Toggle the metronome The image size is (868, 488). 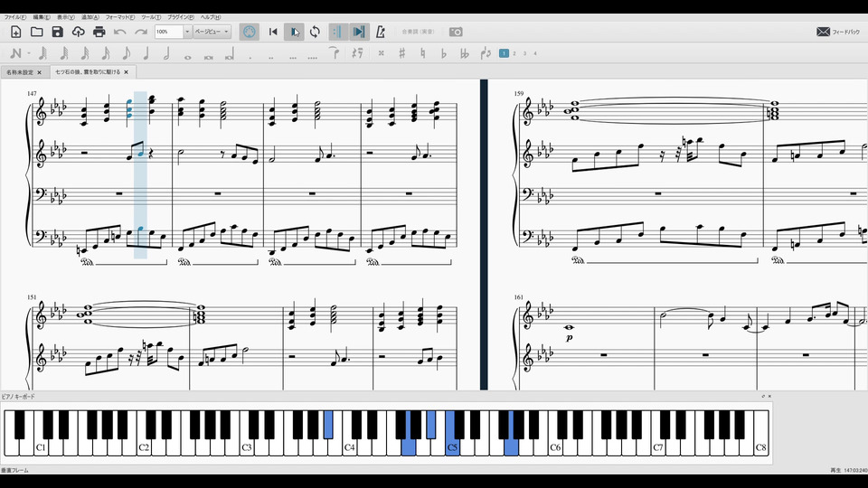pyautogui.click(x=381, y=32)
